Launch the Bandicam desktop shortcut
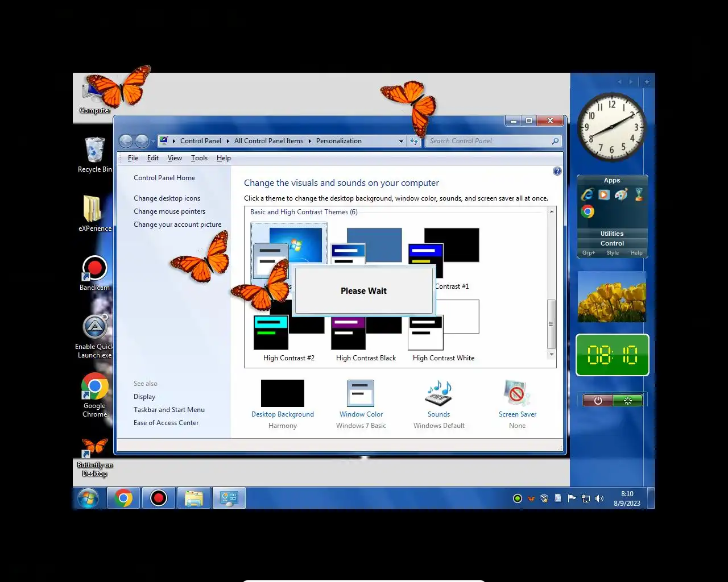Screen dimensions: 728x582 tap(94, 273)
